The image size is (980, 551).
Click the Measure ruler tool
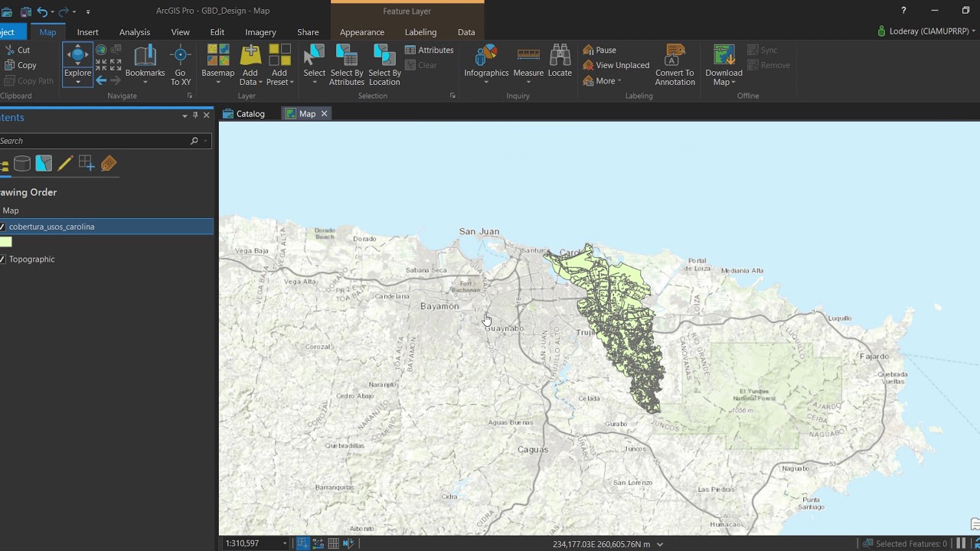click(x=528, y=55)
